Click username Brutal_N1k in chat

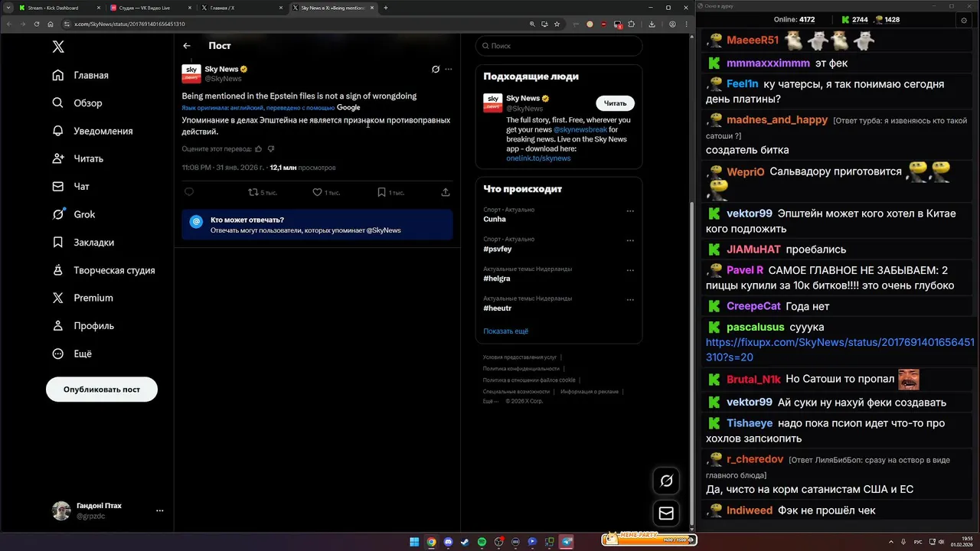click(753, 380)
